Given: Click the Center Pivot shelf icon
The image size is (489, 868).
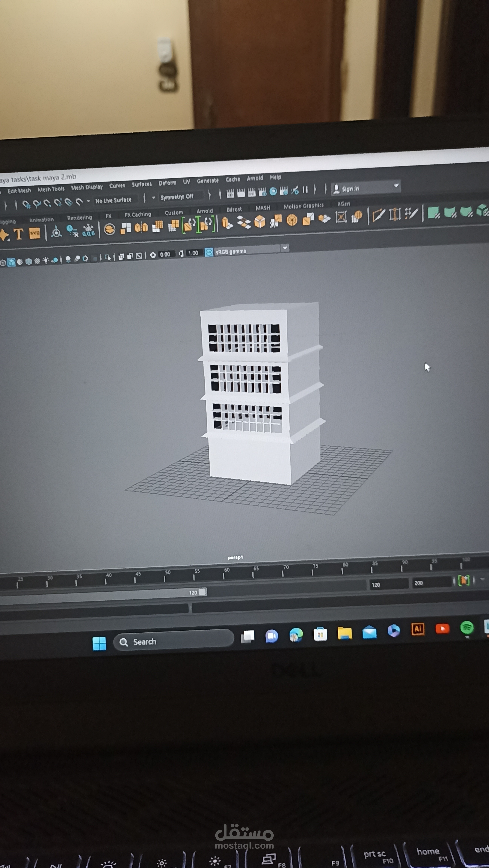Looking at the screenshot, I should pyautogui.click(x=56, y=231).
